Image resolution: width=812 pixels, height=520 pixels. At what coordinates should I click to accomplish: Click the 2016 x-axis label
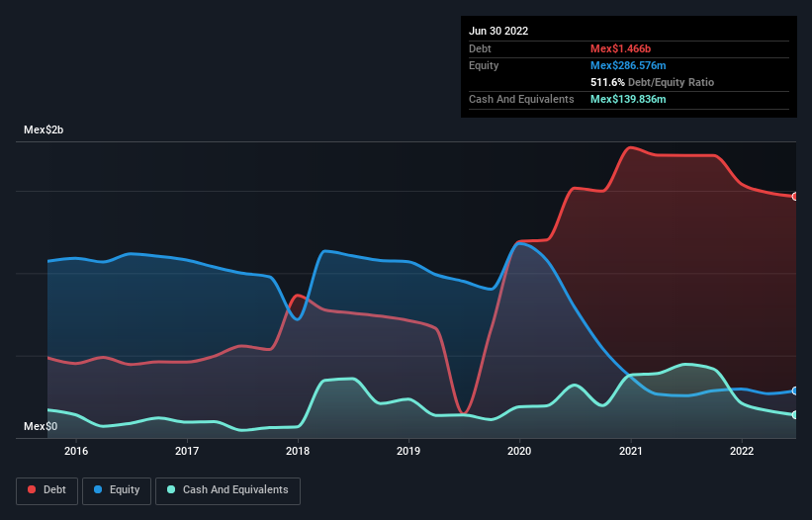coord(76,451)
